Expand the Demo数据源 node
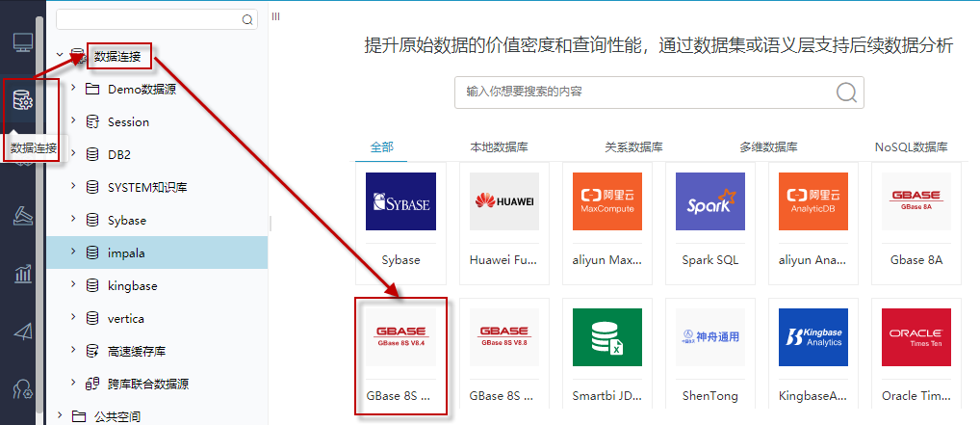 [x=73, y=88]
